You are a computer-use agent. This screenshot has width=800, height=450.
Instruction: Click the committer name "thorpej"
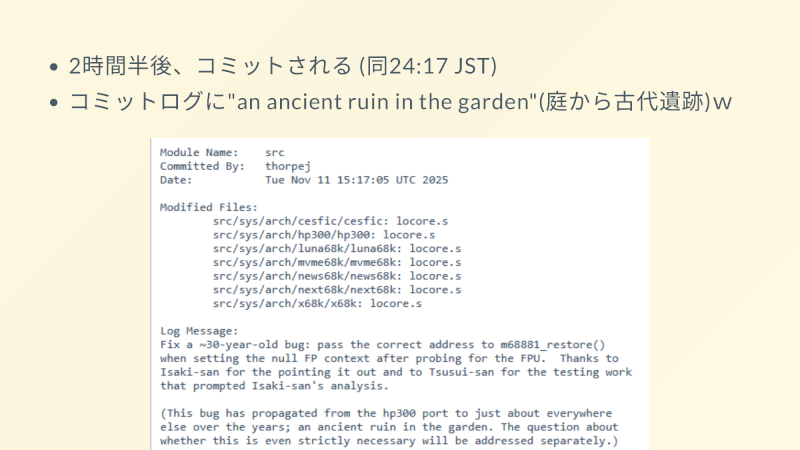[x=288, y=166]
